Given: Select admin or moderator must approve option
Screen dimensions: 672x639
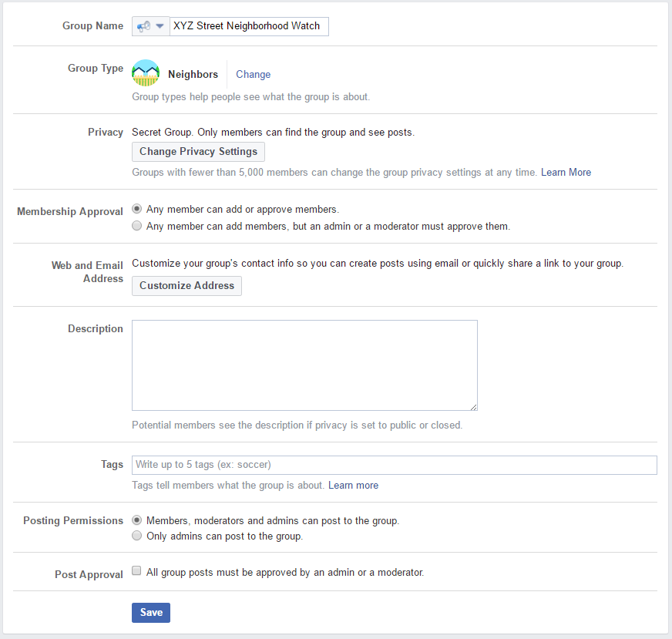Looking at the screenshot, I should [136, 225].
